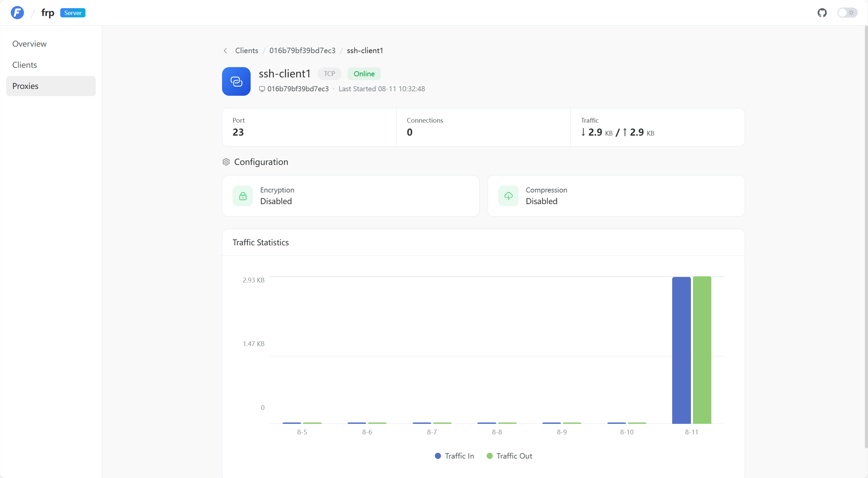Viewport: 868px width, 478px height.
Task: Click the 8-9 x-axis label
Action: click(x=562, y=432)
